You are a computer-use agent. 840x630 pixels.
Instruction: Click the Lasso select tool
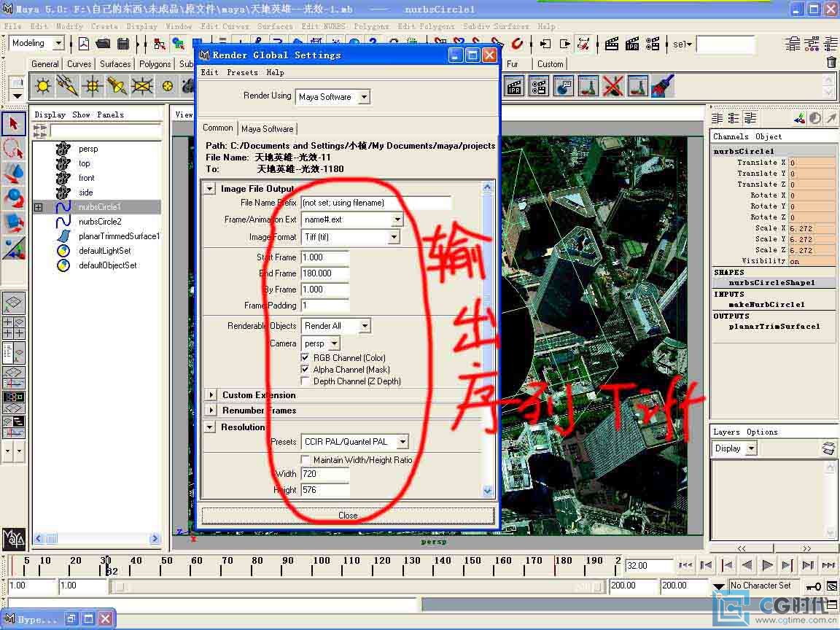pyautogui.click(x=13, y=149)
